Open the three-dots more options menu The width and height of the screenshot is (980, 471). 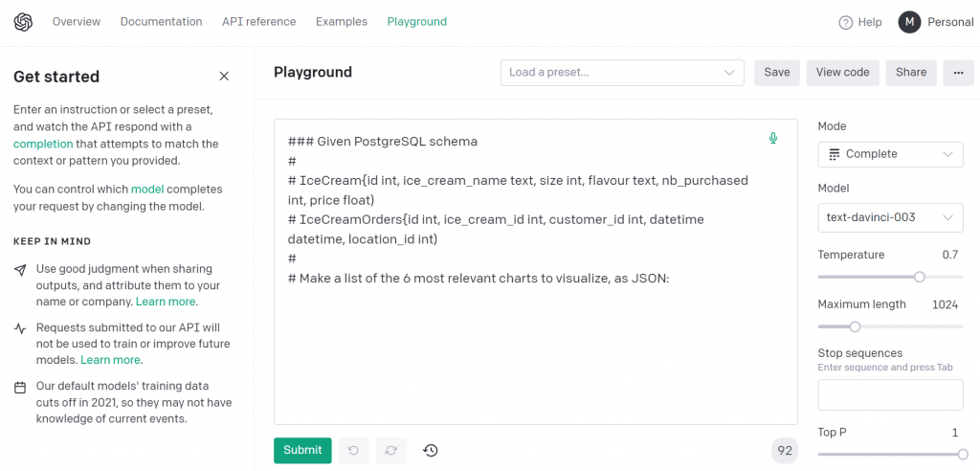click(958, 73)
